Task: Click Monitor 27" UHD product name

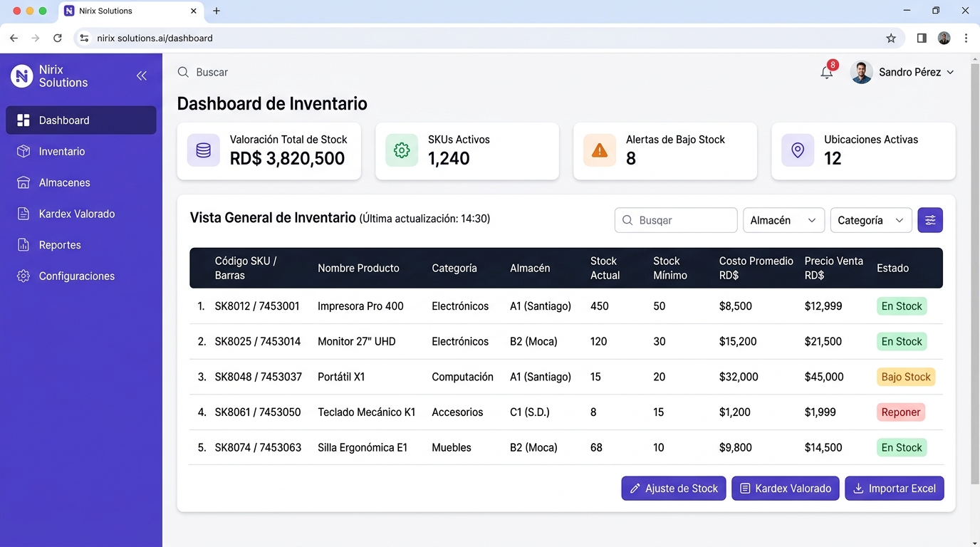Action: tap(357, 342)
